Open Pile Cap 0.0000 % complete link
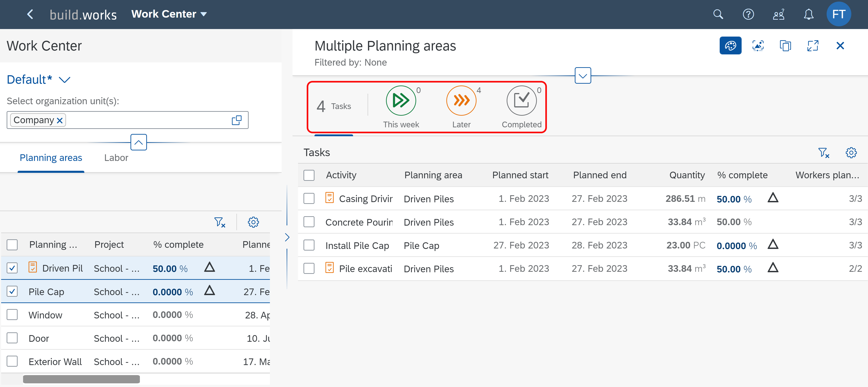 172,292
